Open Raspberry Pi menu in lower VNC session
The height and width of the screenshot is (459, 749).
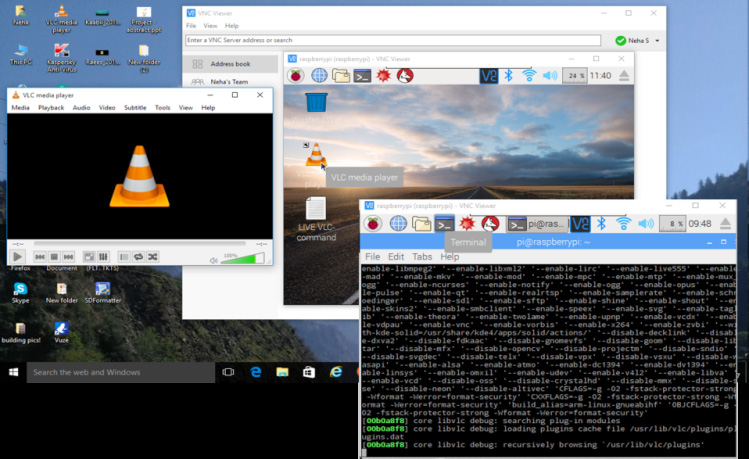point(373,224)
